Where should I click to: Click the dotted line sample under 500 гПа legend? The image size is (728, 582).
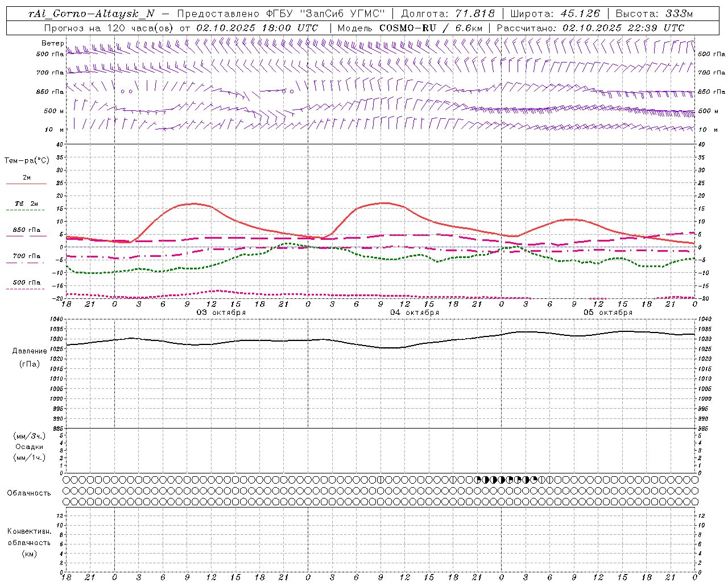click(x=26, y=289)
